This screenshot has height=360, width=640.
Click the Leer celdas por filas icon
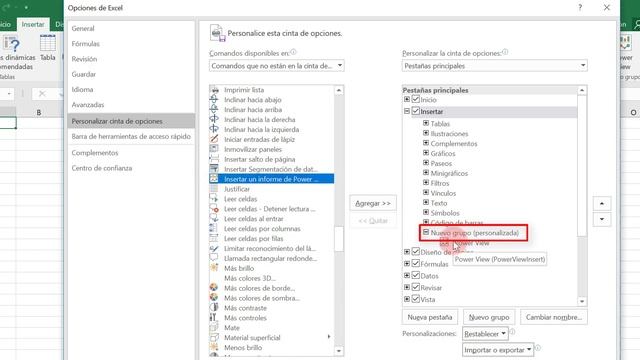[214, 238]
